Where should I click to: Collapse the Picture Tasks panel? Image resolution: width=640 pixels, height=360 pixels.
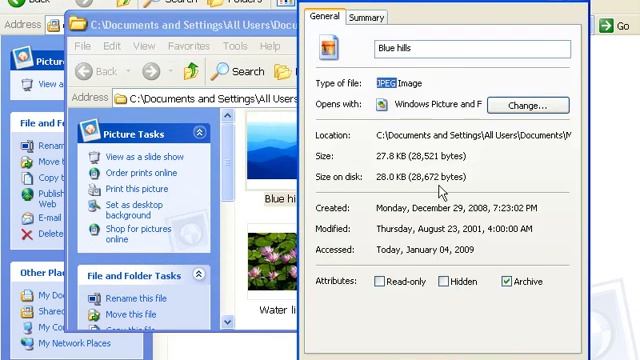coord(199,133)
